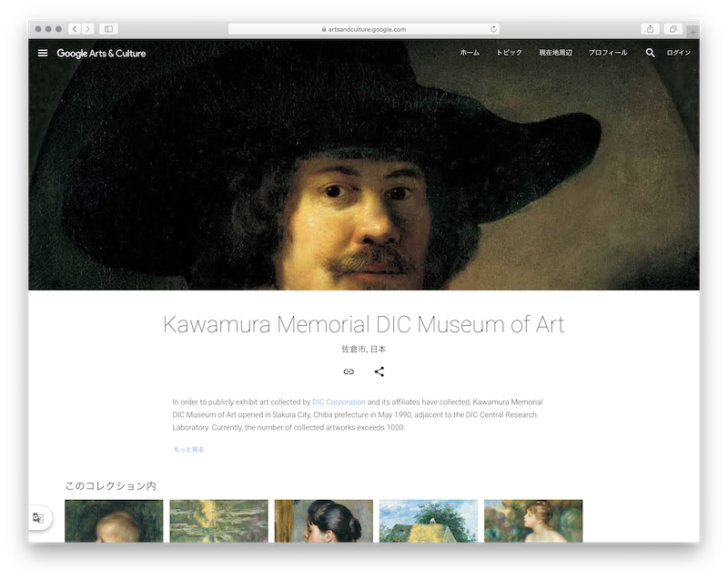Go forward with the browser forward arrow
Image resolution: width=728 pixels, height=580 pixels.
[87, 29]
